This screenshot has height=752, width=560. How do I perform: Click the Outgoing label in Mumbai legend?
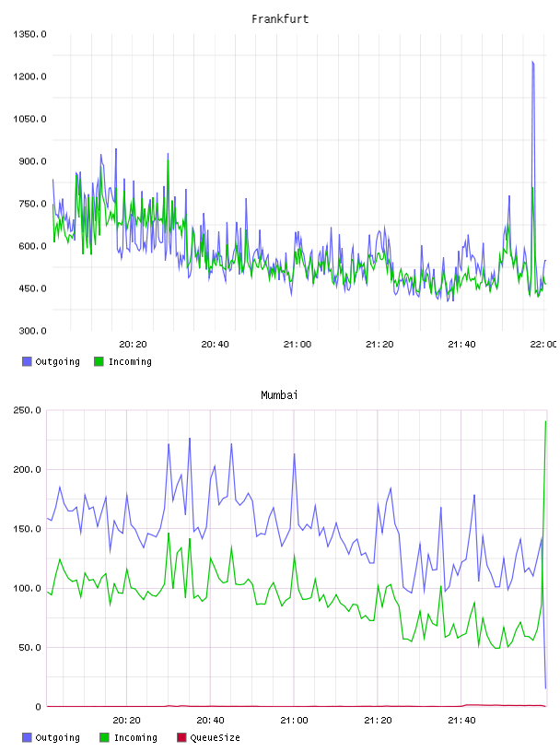tap(57, 737)
